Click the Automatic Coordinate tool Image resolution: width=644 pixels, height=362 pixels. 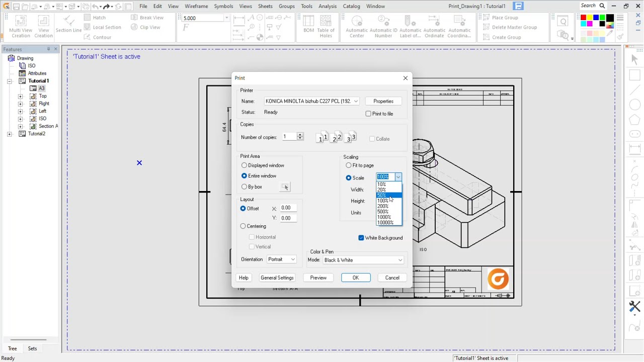(459, 26)
